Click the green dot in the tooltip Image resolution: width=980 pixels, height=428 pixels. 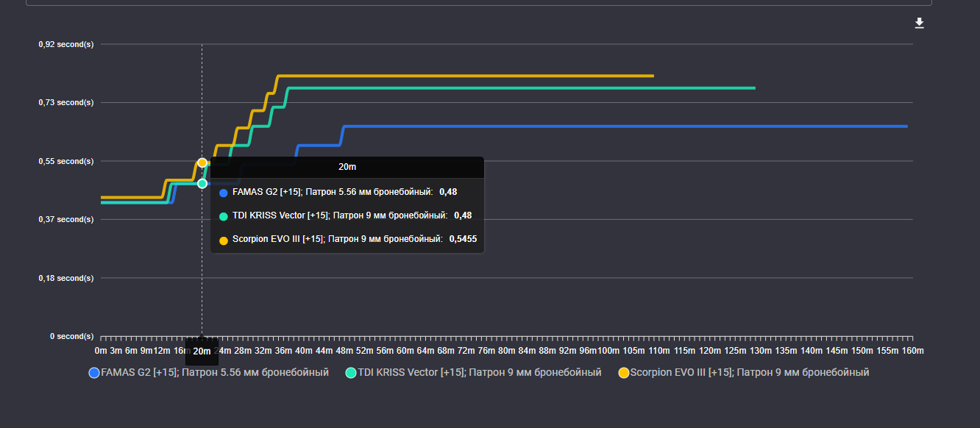tap(224, 216)
